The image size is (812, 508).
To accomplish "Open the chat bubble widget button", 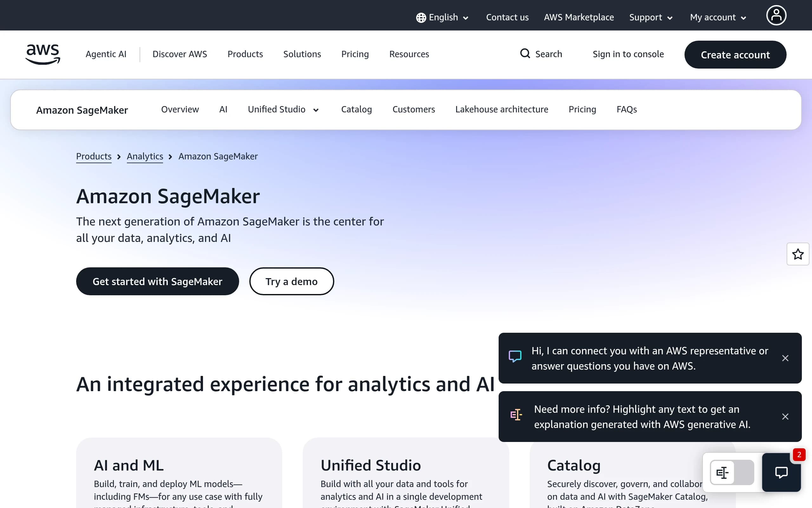I will [x=782, y=472].
